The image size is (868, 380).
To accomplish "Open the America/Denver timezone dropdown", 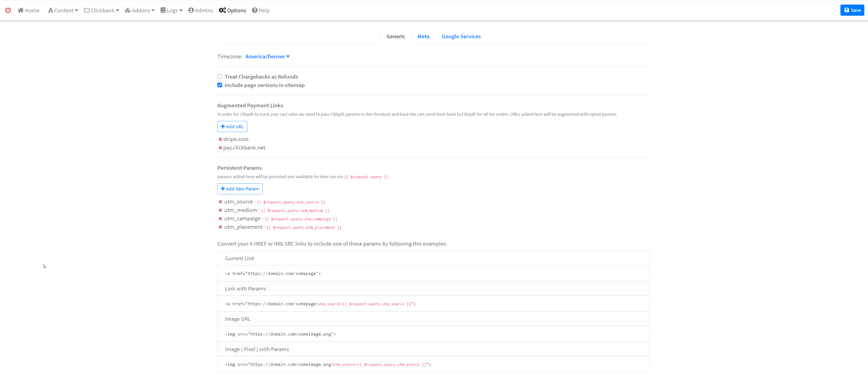I will (267, 56).
